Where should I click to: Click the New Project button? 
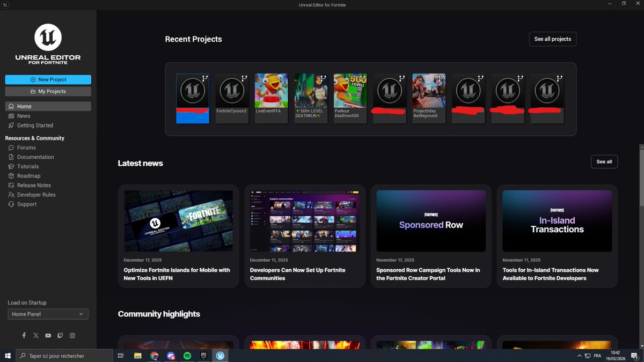[x=48, y=79]
